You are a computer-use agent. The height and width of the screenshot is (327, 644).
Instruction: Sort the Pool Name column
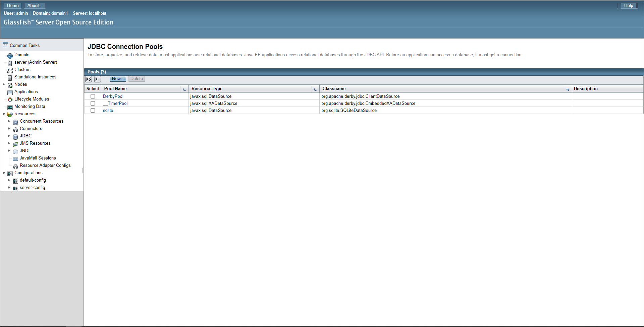click(x=184, y=89)
